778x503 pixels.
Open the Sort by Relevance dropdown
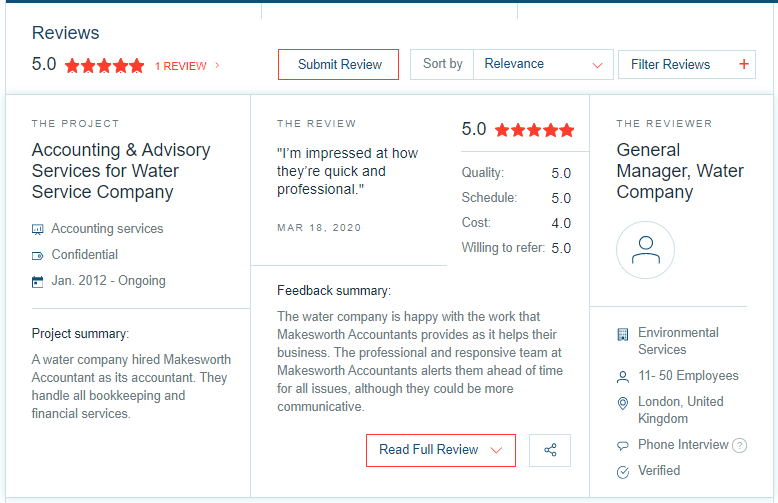click(542, 64)
